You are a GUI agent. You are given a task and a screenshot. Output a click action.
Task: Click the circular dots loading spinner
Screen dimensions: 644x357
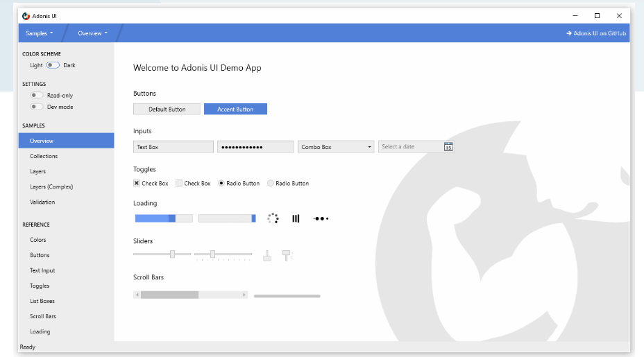coord(273,218)
